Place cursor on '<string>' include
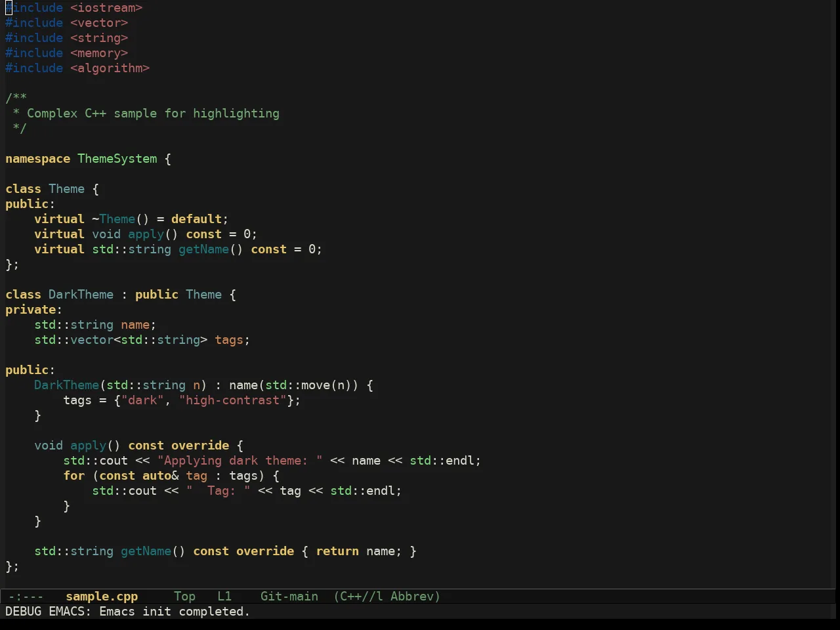 (99, 38)
